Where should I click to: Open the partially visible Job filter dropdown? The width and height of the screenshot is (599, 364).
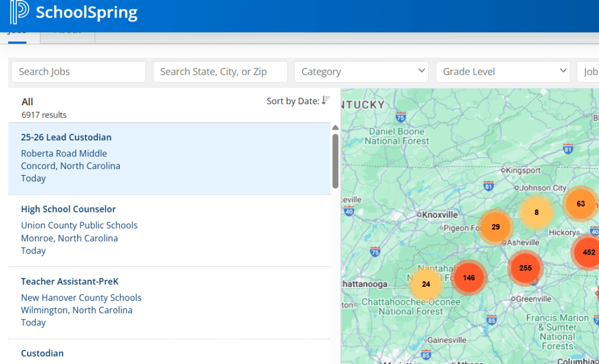click(x=588, y=71)
